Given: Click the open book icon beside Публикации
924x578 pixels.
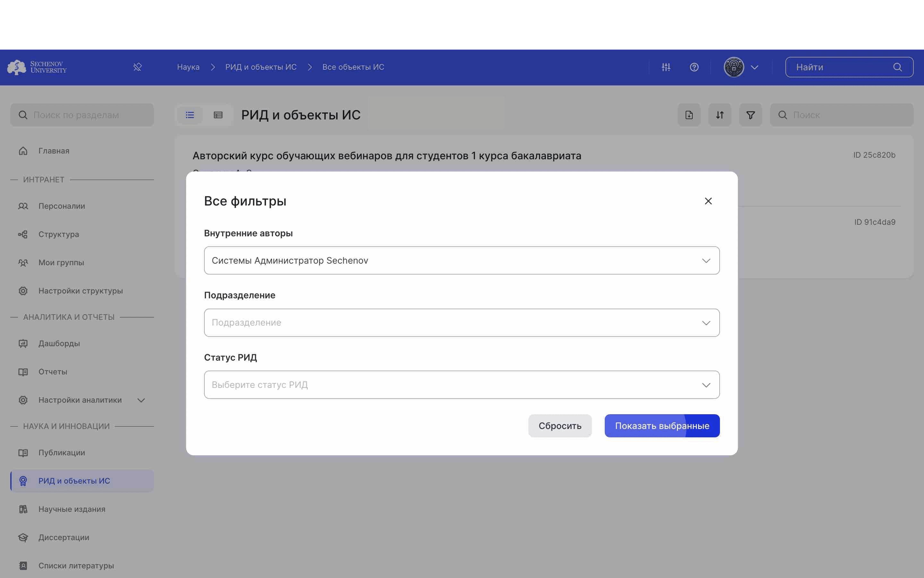Looking at the screenshot, I should click(23, 453).
